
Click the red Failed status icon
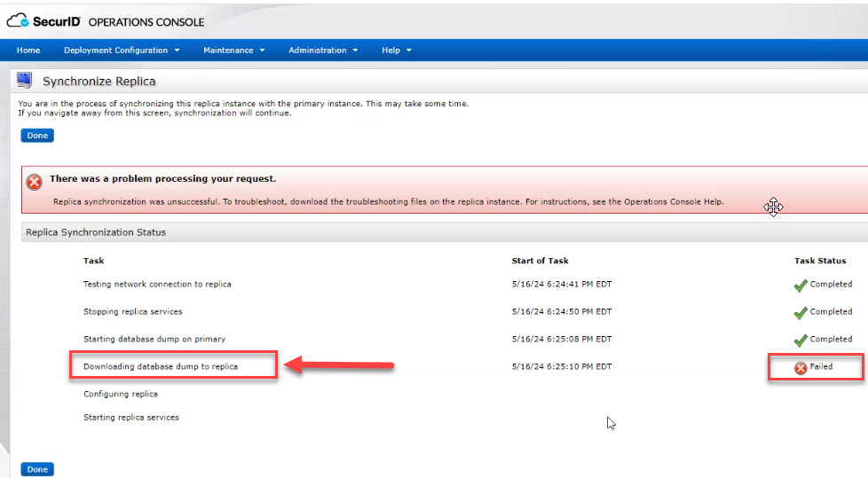click(801, 367)
